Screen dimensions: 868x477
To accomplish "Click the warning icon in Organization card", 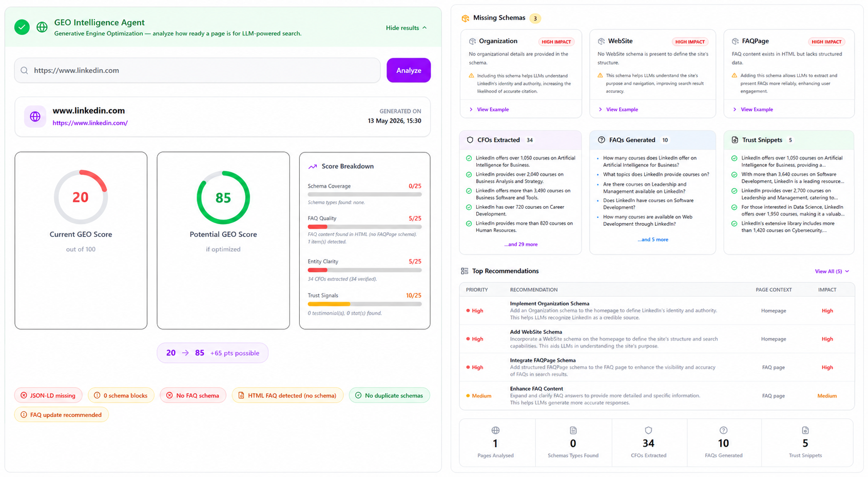I will pyautogui.click(x=471, y=75).
